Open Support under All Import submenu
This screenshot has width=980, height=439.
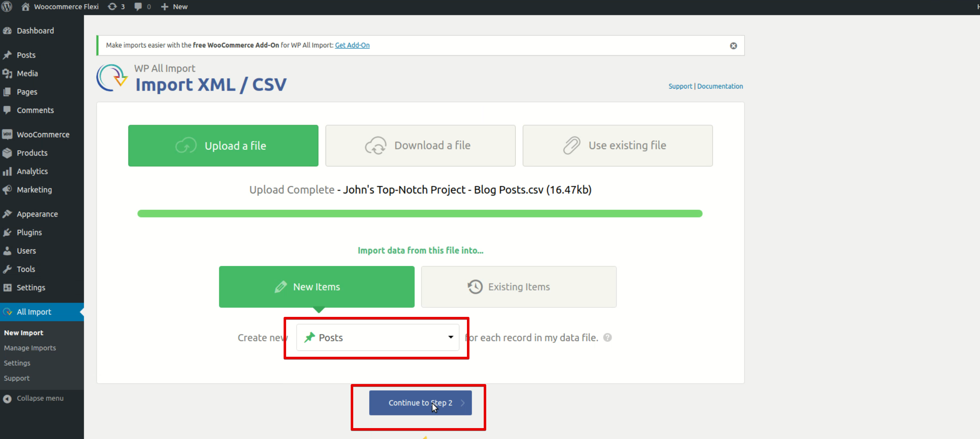tap(17, 378)
